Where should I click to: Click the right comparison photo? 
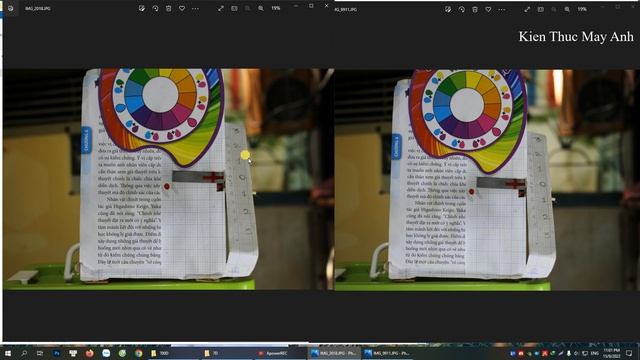pos(487,180)
